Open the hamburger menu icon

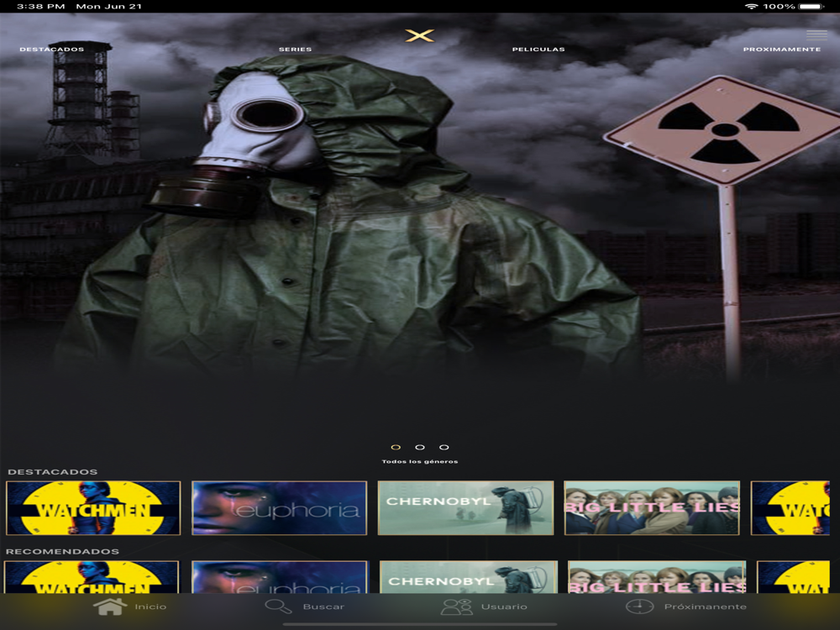(816, 35)
